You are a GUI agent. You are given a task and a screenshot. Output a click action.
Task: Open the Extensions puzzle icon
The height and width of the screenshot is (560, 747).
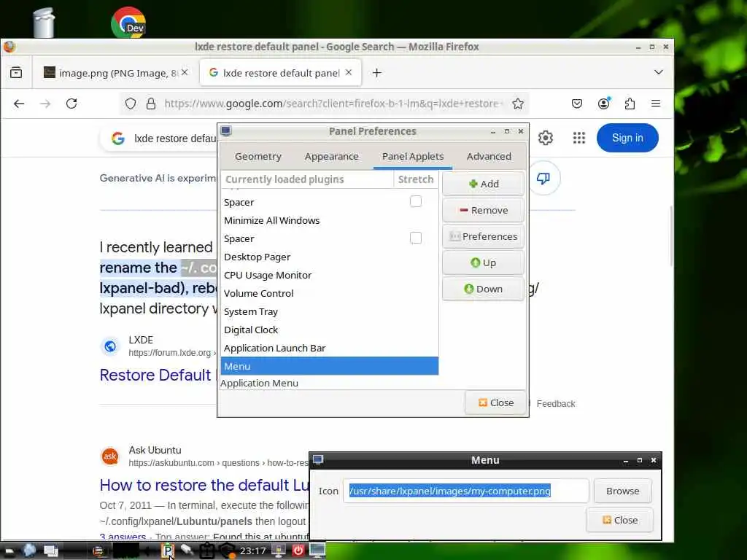pyautogui.click(x=630, y=104)
